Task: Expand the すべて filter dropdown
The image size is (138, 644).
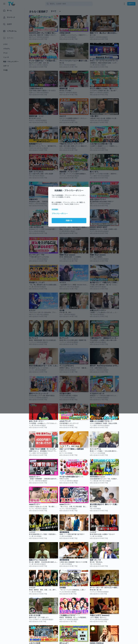Action: pos(56,11)
